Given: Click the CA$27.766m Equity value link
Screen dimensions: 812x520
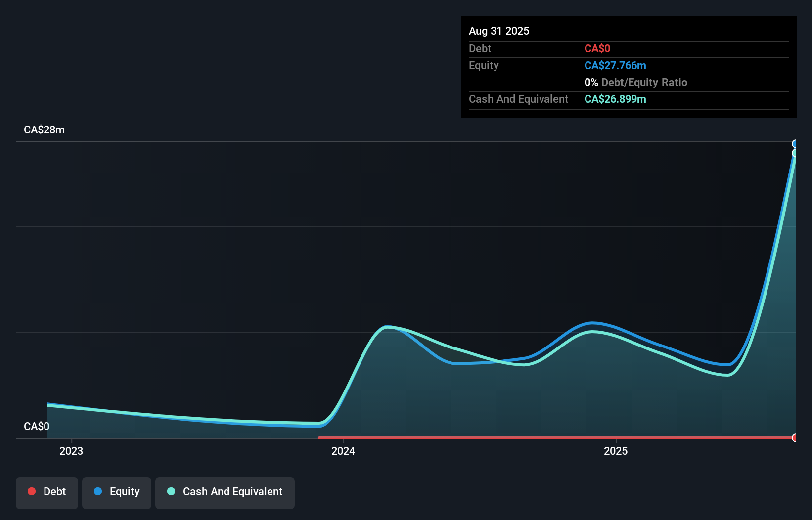Looking at the screenshot, I should point(615,65).
